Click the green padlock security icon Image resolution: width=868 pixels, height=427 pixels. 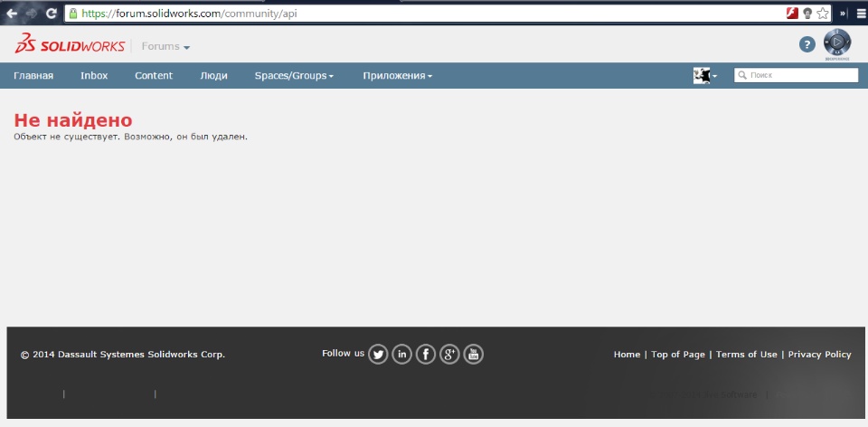73,14
